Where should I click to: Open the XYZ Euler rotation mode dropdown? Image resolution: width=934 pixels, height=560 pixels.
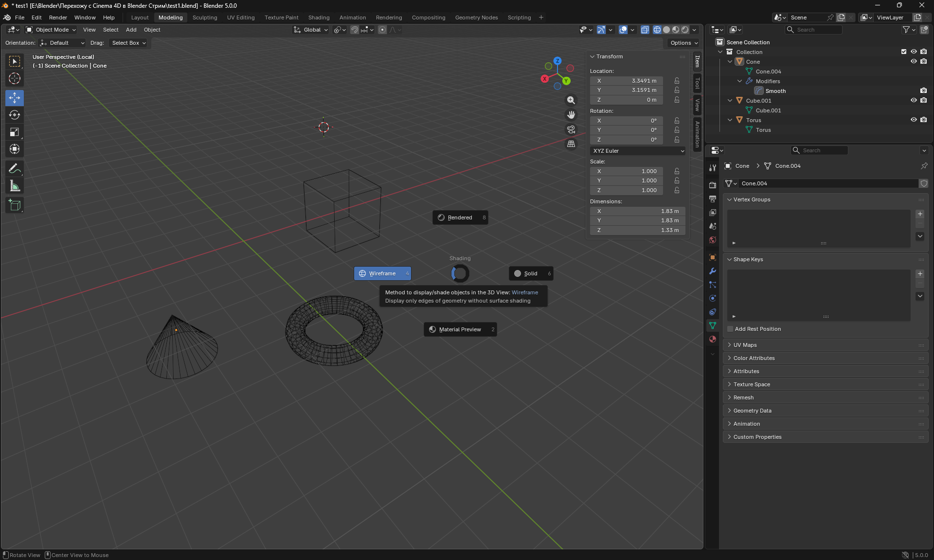(638, 151)
